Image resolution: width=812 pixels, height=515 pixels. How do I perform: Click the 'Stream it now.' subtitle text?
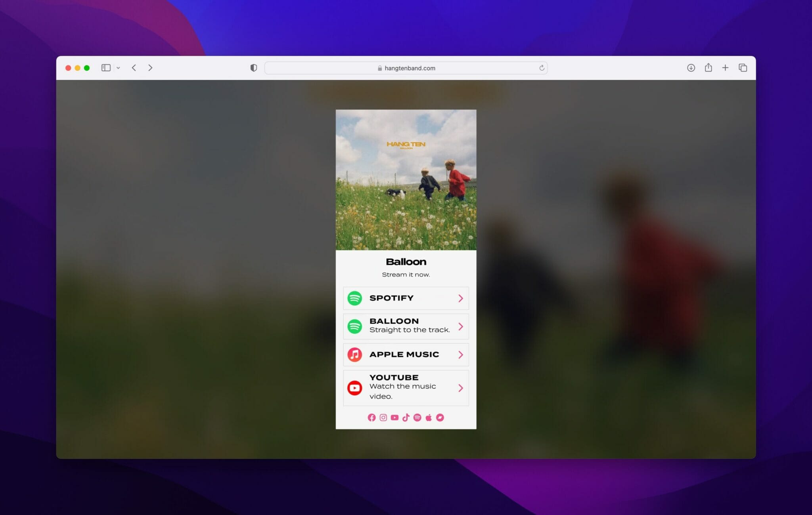click(x=406, y=275)
